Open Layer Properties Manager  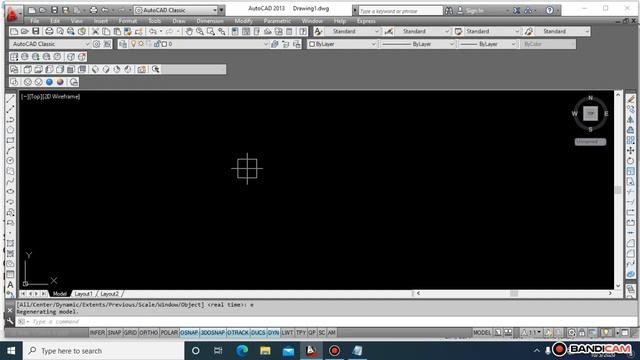click(x=123, y=44)
